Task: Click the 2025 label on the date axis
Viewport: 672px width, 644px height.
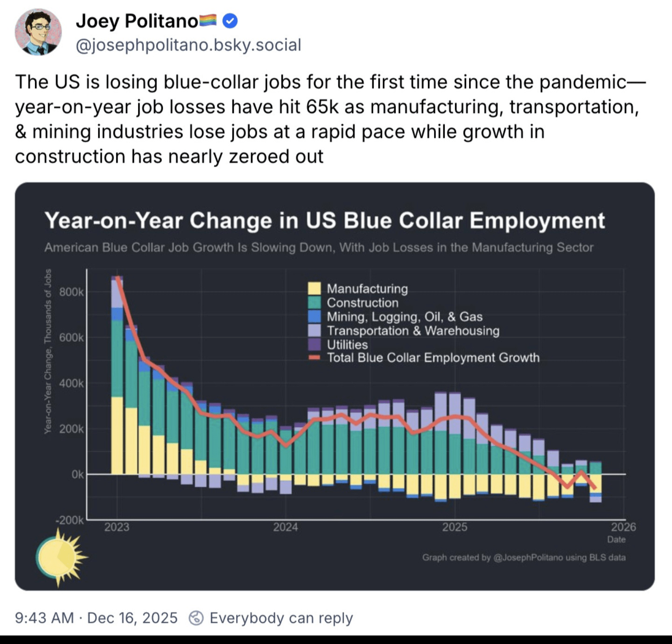Action: coord(455,527)
